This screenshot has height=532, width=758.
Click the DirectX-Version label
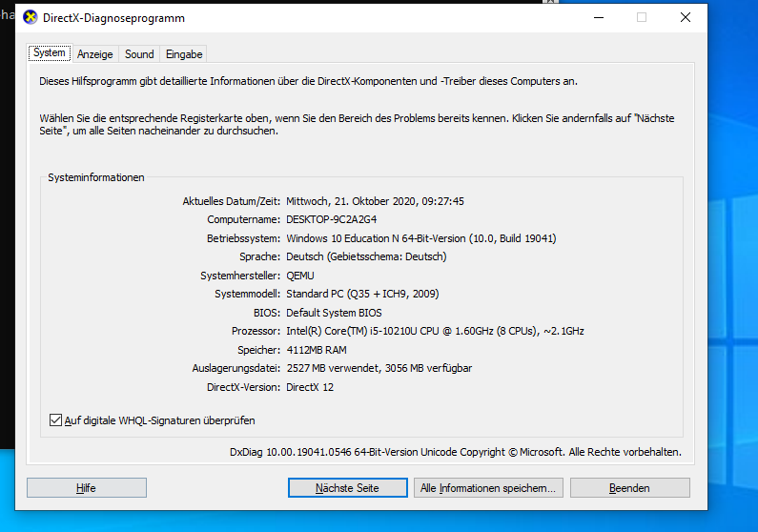coord(243,387)
